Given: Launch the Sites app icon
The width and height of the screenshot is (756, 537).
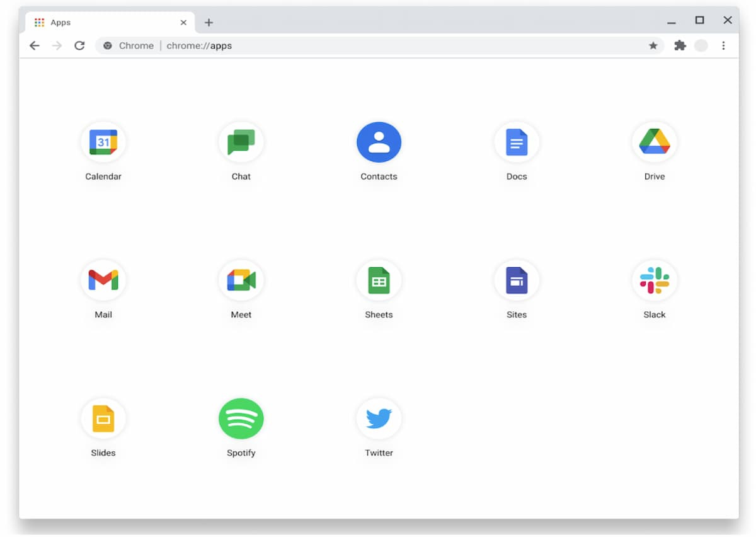Looking at the screenshot, I should click(517, 280).
